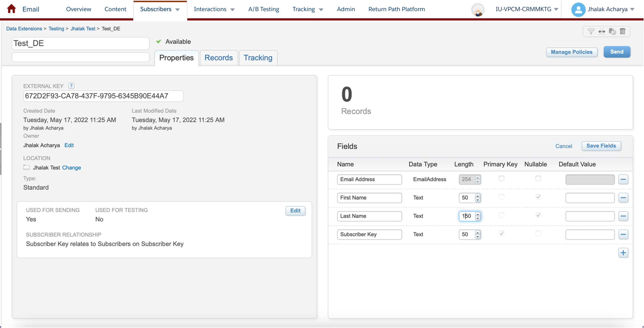Open the A/B Testing menu item
Screen dimensions: 644x328
(264, 9)
